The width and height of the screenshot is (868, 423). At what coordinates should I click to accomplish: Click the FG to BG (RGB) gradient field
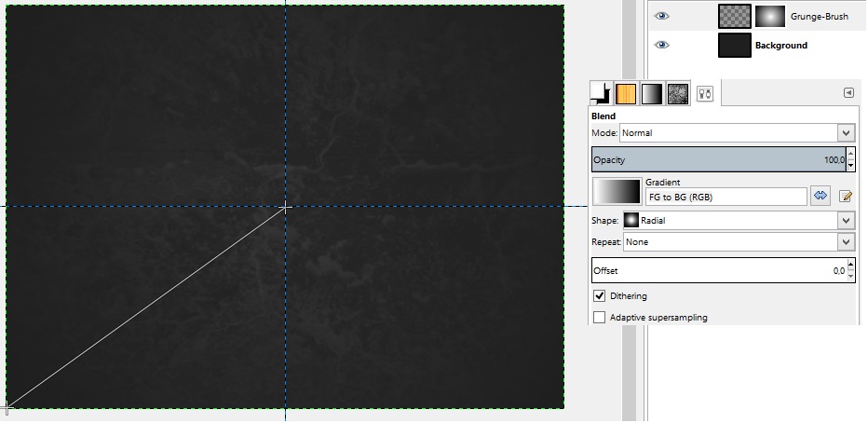coord(726,198)
